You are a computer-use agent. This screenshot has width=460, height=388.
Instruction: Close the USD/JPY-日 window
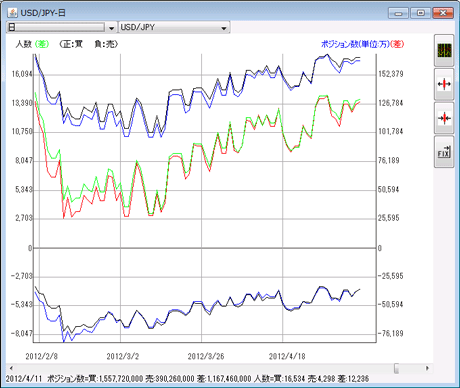(x=443, y=13)
